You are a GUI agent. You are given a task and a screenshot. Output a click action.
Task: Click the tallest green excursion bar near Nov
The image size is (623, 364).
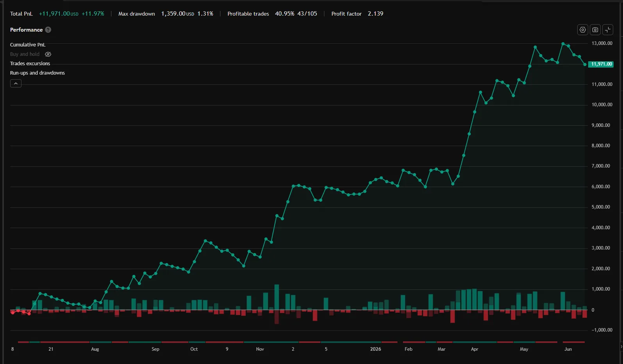point(277,297)
